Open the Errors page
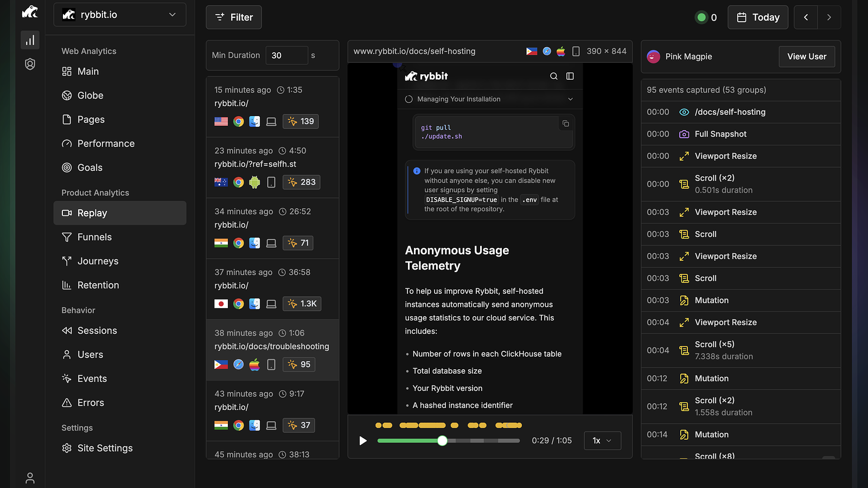 [120, 403]
